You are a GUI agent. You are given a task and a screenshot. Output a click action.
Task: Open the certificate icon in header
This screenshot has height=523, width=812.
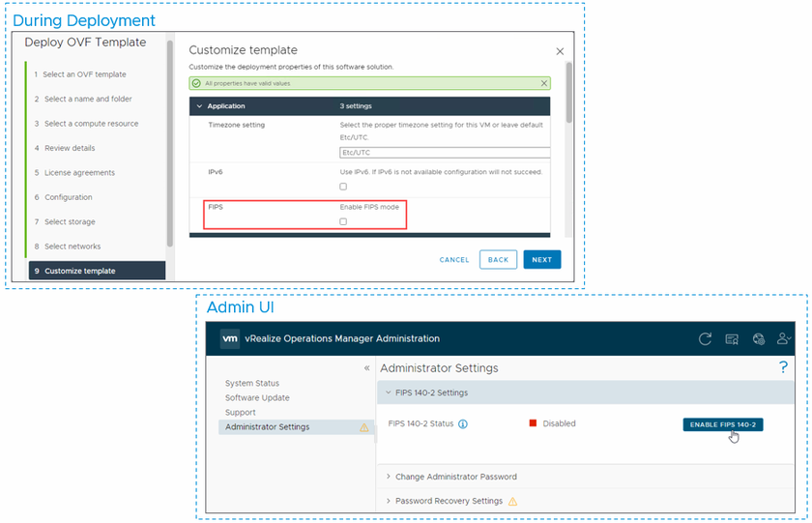[732, 339]
